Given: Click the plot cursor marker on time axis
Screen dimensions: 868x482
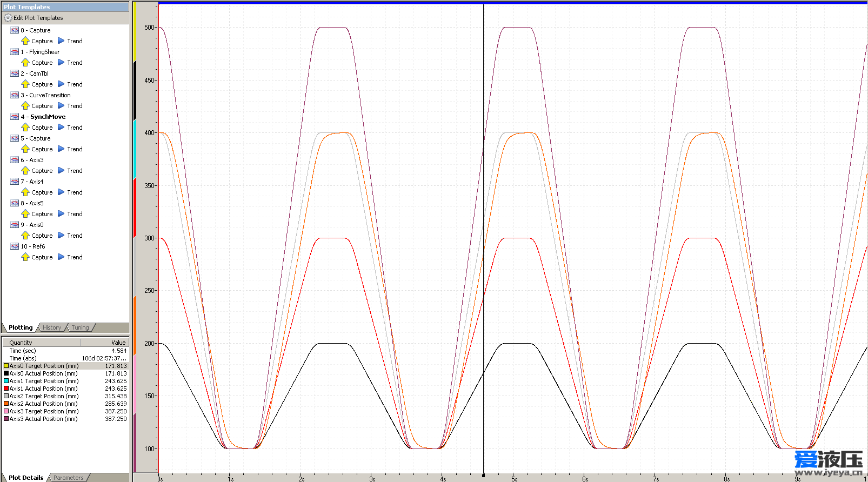Looking at the screenshot, I should click(x=483, y=476).
